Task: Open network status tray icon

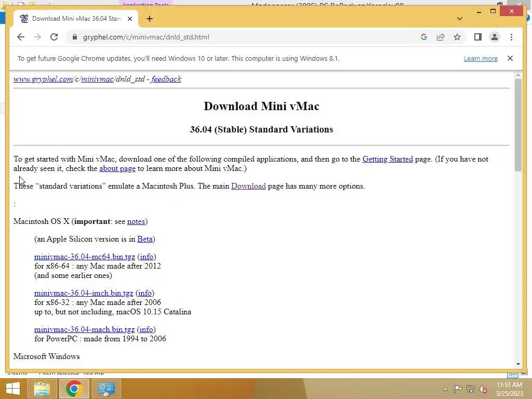Action: click(x=470, y=389)
